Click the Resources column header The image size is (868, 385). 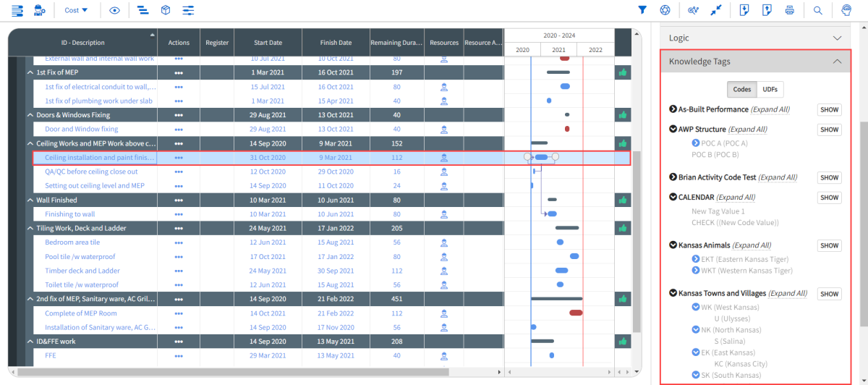[x=443, y=43]
